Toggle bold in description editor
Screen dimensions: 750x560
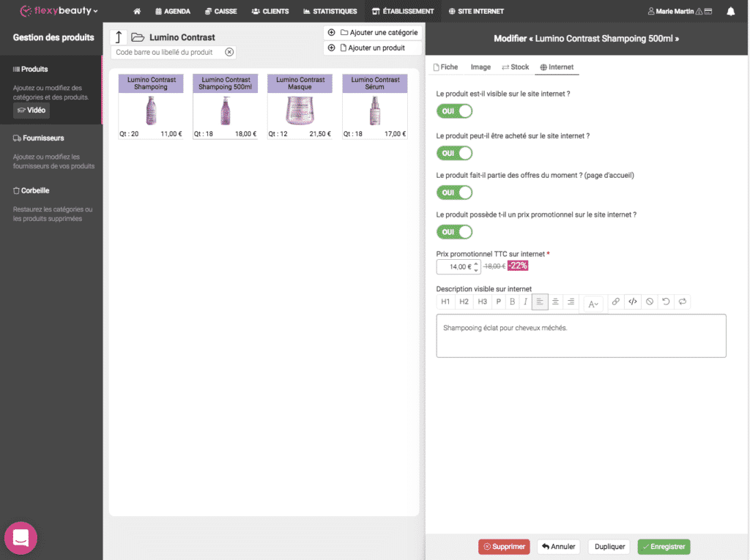click(x=512, y=302)
